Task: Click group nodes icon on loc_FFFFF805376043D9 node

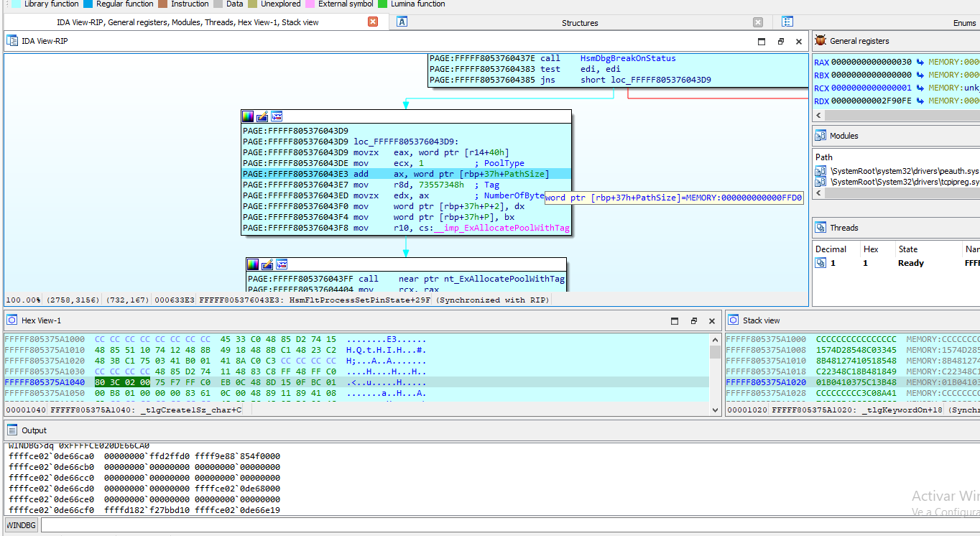Action: tap(277, 116)
